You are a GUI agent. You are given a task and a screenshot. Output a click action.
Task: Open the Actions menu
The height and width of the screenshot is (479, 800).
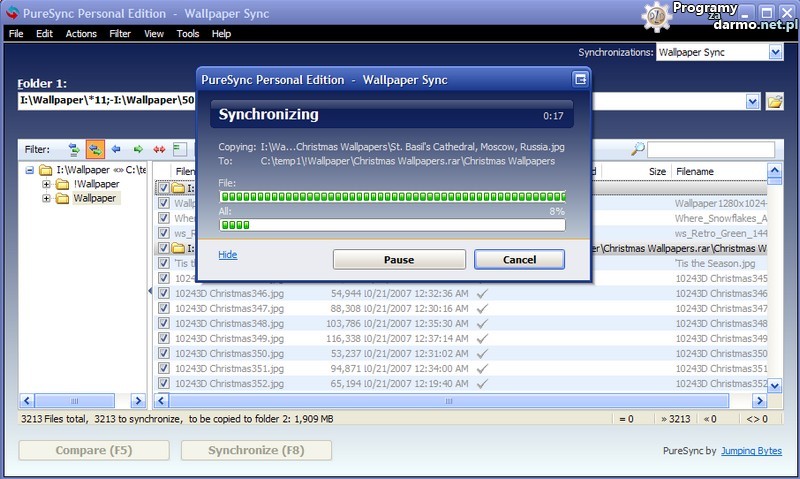[81, 33]
